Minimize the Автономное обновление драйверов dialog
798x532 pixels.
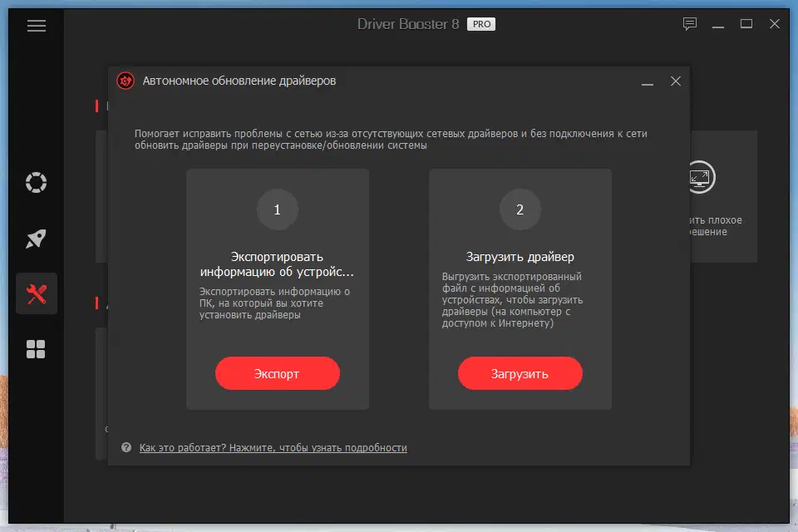647,81
